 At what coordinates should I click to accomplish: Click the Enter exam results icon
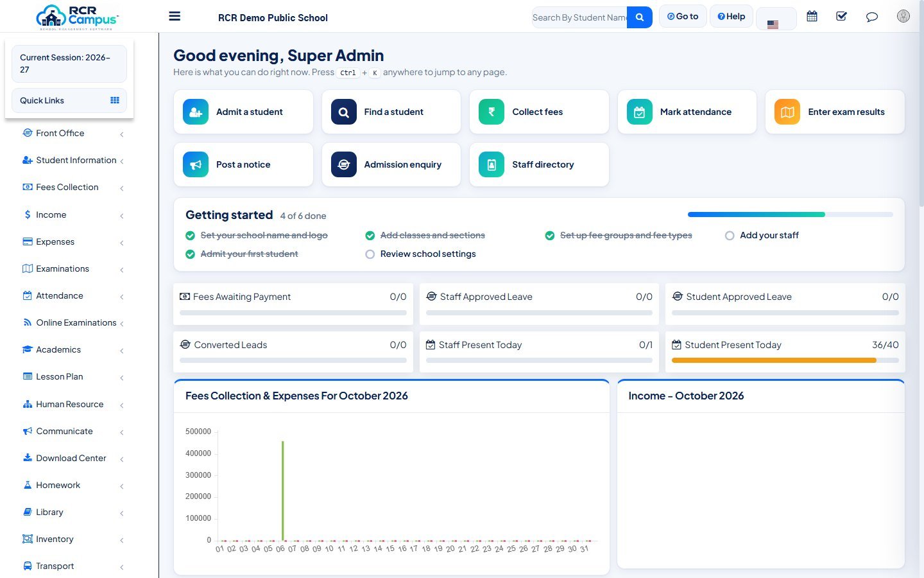(x=787, y=112)
